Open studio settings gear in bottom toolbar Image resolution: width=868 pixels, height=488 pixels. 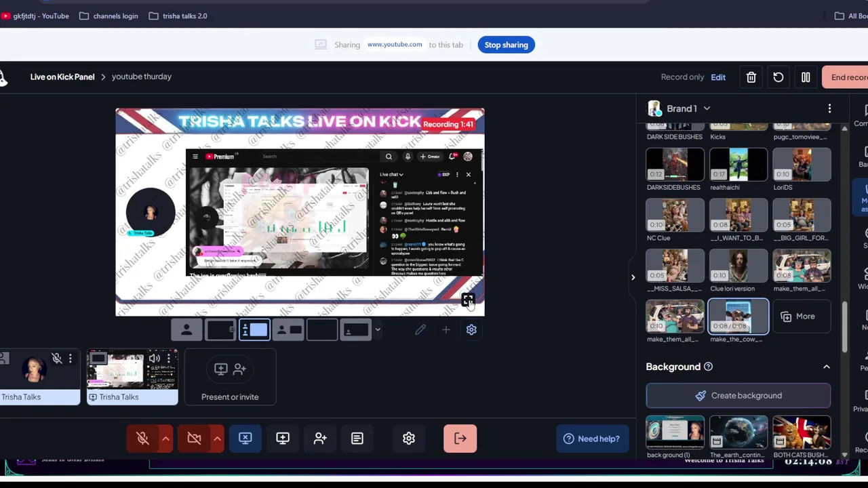409,439
